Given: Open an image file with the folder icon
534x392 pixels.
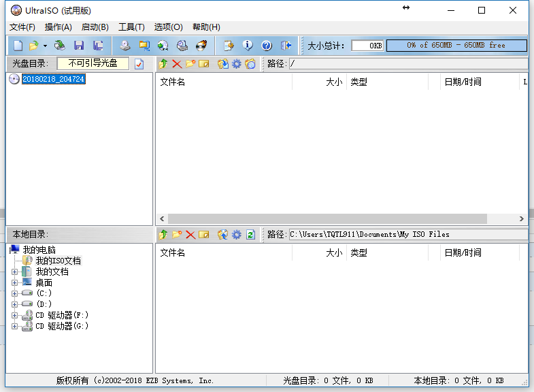Looking at the screenshot, I should [x=34, y=46].
